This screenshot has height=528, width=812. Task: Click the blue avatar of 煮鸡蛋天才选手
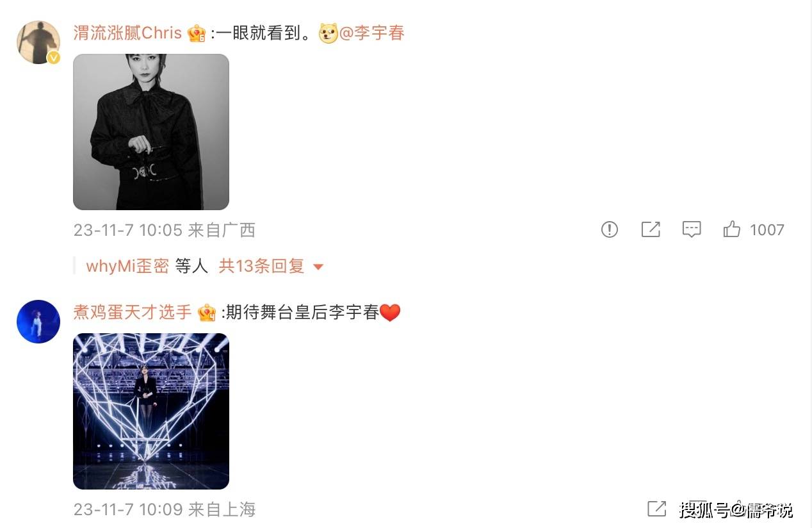tap(38, 322)
